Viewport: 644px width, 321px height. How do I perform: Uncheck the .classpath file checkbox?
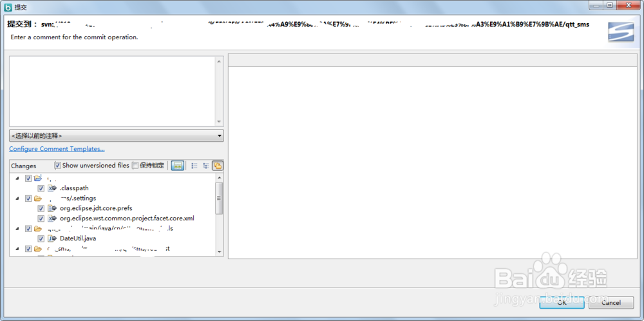tap(41, 188)
